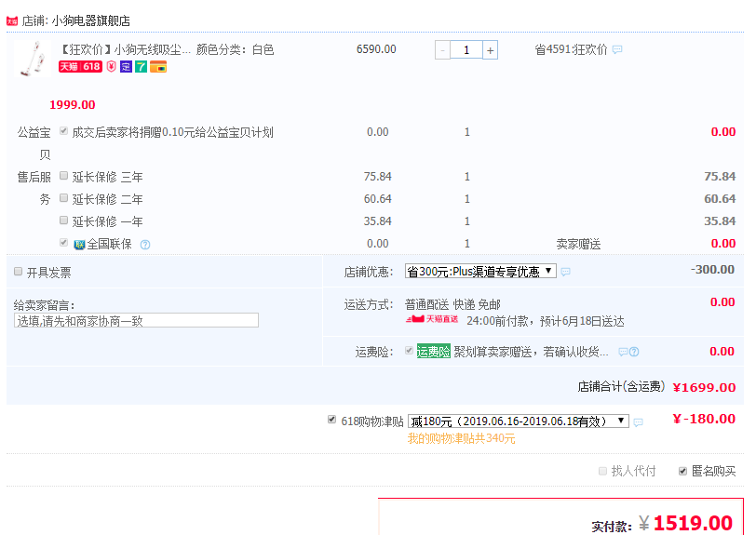Image resolution: width=756 pixels, height=535 pixels.
Task: Open the 【狂欢价】小狗无线吸尘 product title
Action: [x=126, y=49]
